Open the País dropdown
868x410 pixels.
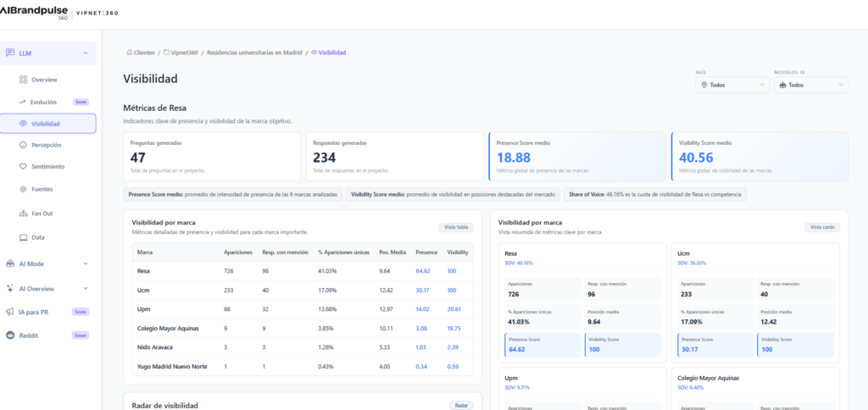(x=732, y=86)
